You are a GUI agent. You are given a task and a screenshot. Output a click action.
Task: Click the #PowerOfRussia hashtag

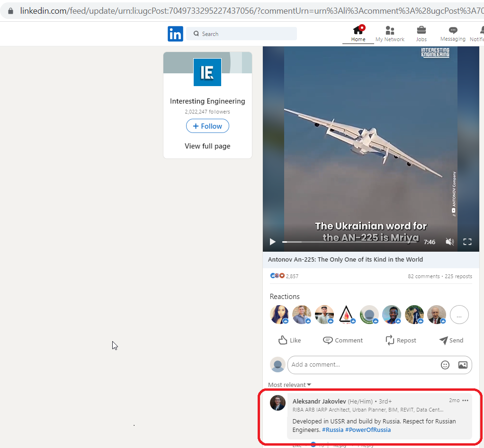tap(368, 430)
